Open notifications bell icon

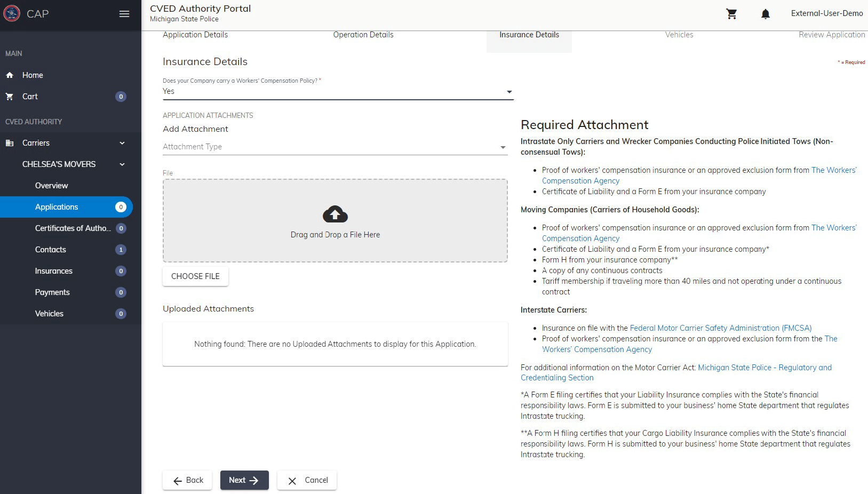pyautogui.click(x=765, y=14)
